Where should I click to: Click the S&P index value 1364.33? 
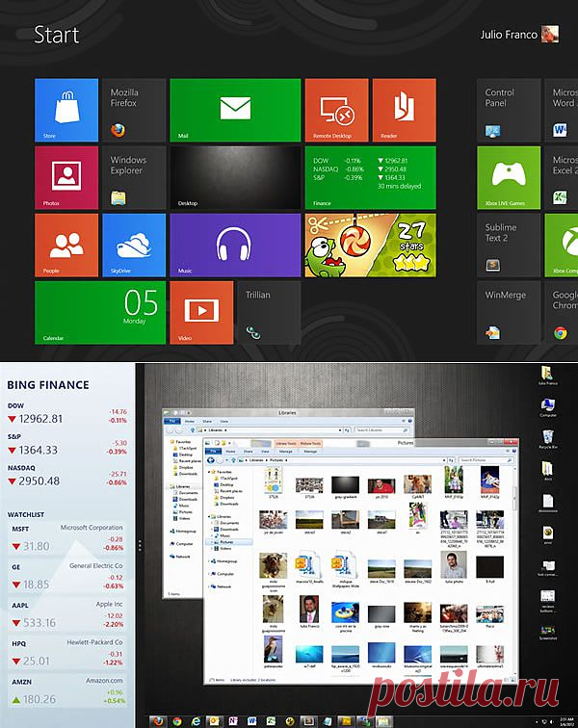coord(39,450)
